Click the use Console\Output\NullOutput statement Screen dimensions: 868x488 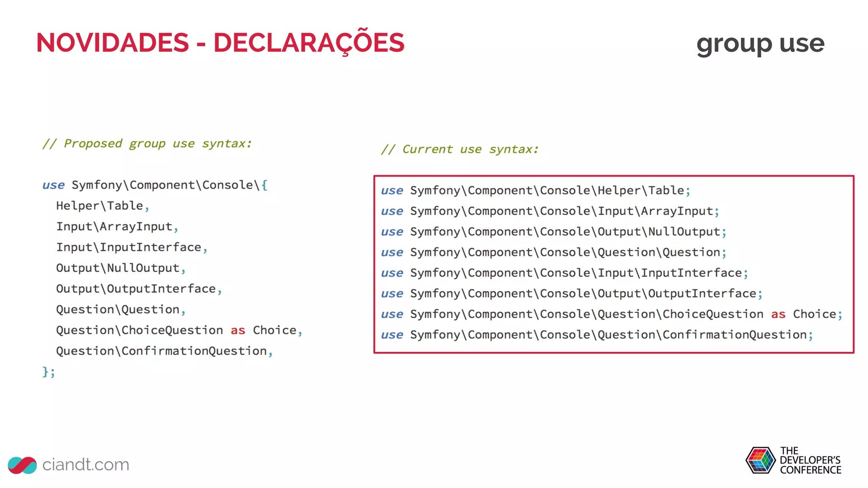[x=554, y=232]
